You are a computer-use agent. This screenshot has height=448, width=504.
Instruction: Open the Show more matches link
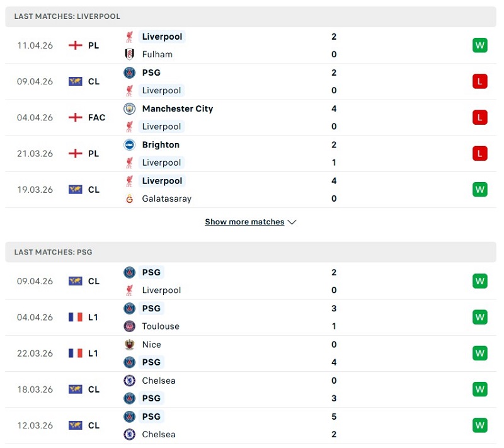point(244,222)
